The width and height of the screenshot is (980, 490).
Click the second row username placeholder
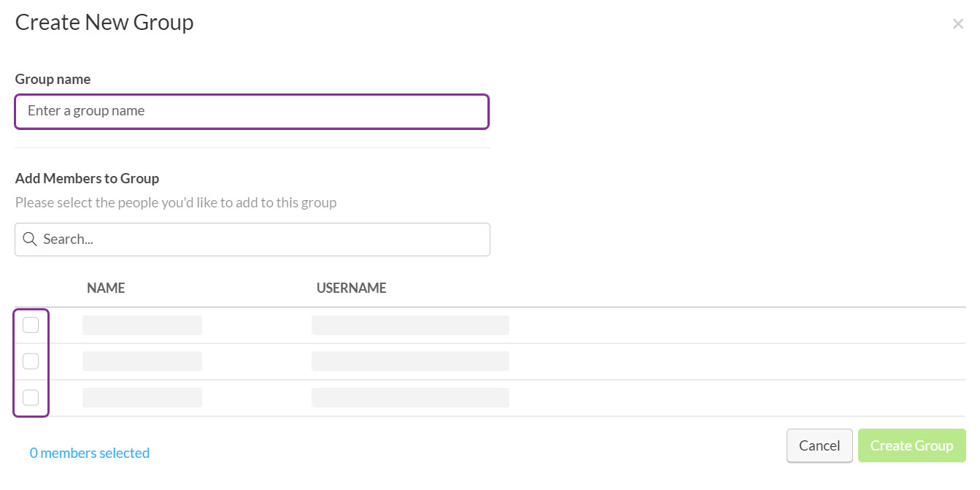[410, 361]
